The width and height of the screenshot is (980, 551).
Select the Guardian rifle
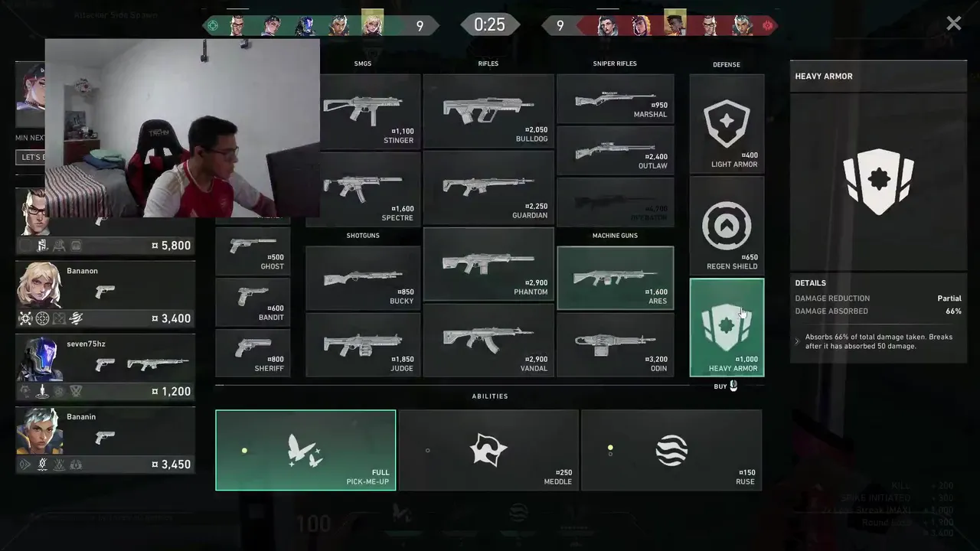[x=488, y=188]
